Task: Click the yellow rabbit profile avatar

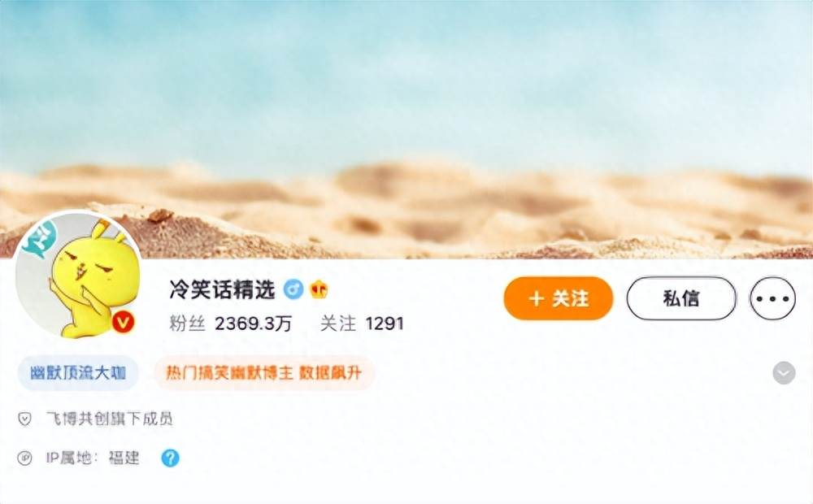Action: pos(78,275)
